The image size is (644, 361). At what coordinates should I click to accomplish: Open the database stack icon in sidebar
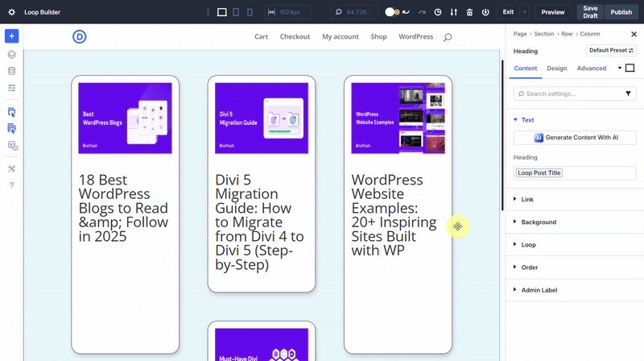(x=11, y=71)
